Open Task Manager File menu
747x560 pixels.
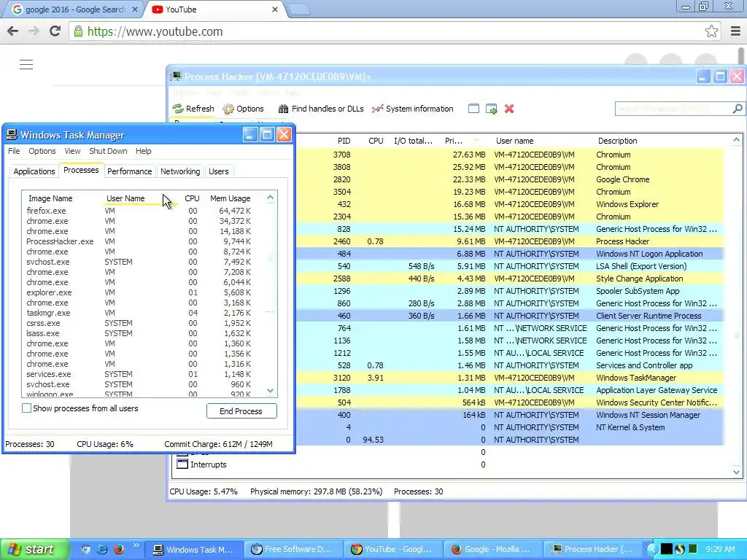[x=14, y=151]
